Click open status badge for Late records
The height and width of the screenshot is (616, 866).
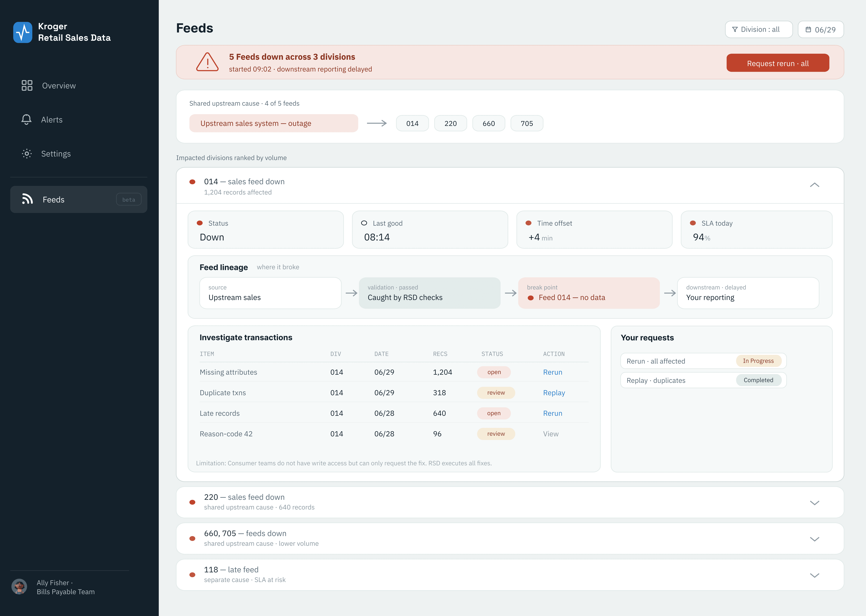tap(494, 413)
